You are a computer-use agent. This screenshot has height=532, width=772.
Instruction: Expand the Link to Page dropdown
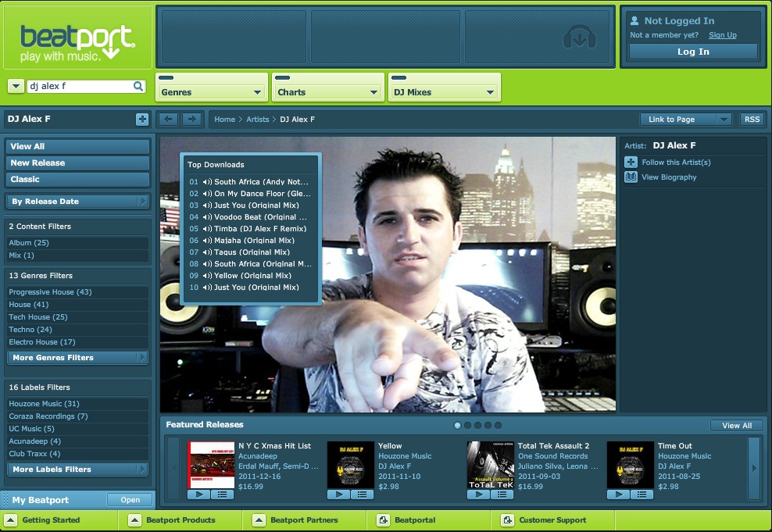pos(724,120)
